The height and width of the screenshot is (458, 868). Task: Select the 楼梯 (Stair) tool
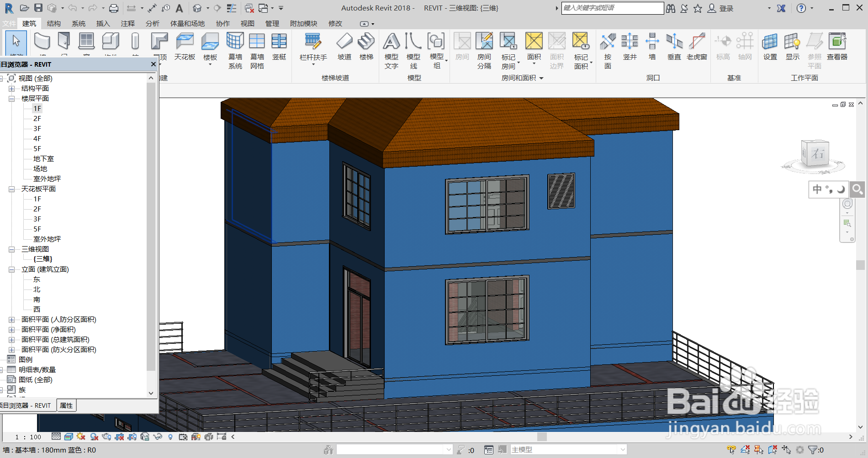coord(366,46)
